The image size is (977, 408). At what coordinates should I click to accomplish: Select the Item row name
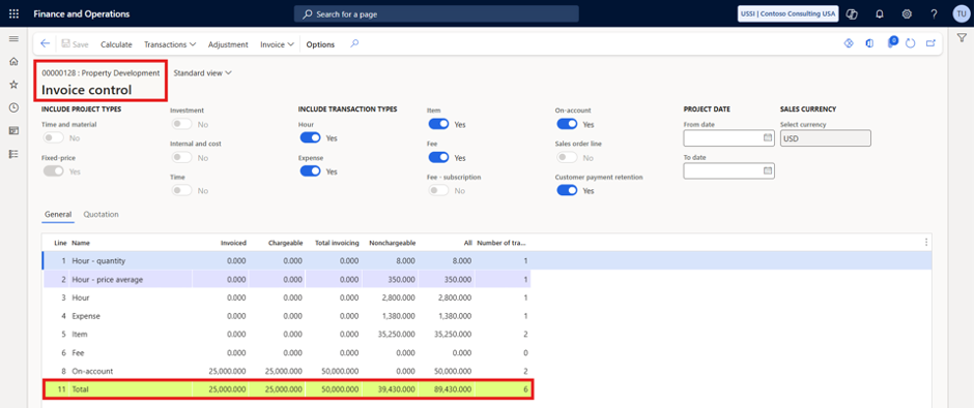pyautogui.click(x=79, y=334)
